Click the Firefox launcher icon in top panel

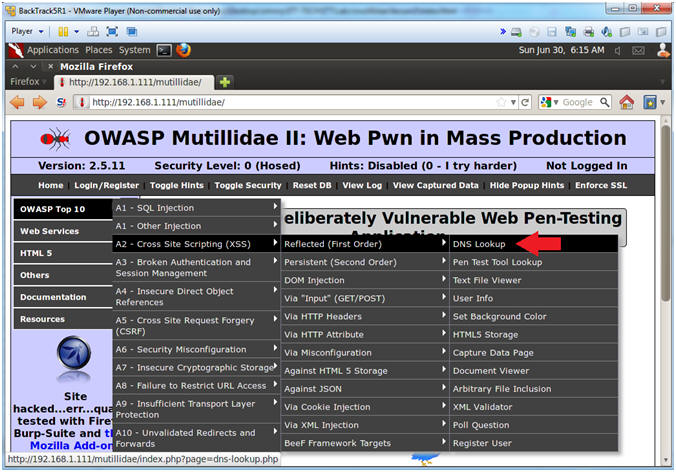coord(184,49)
